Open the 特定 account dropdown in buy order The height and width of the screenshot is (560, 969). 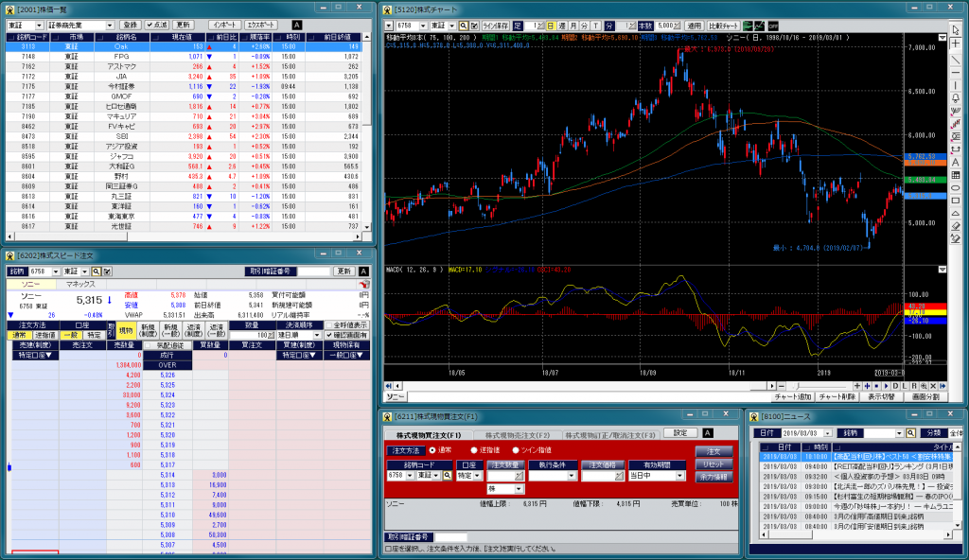click(x=477, y=475)
